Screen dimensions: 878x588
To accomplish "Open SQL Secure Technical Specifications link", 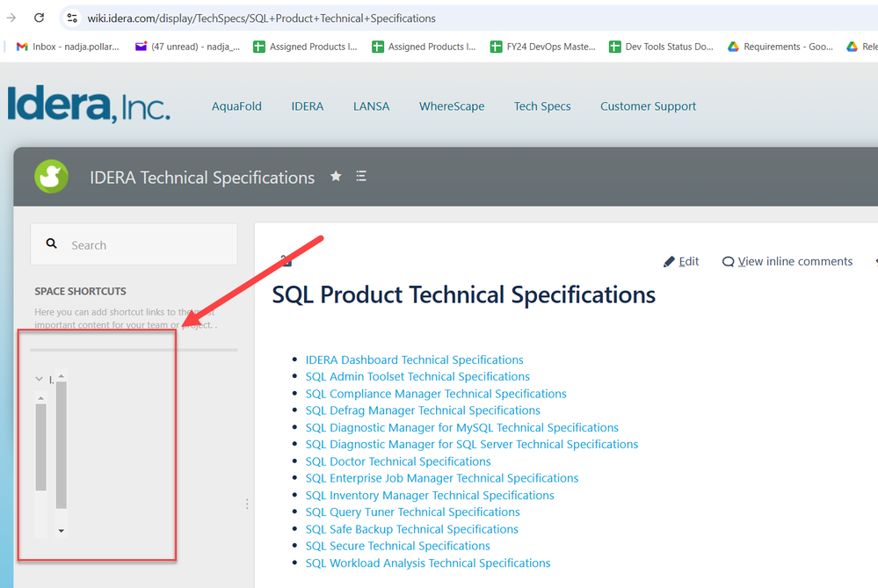I will [397, 546].
